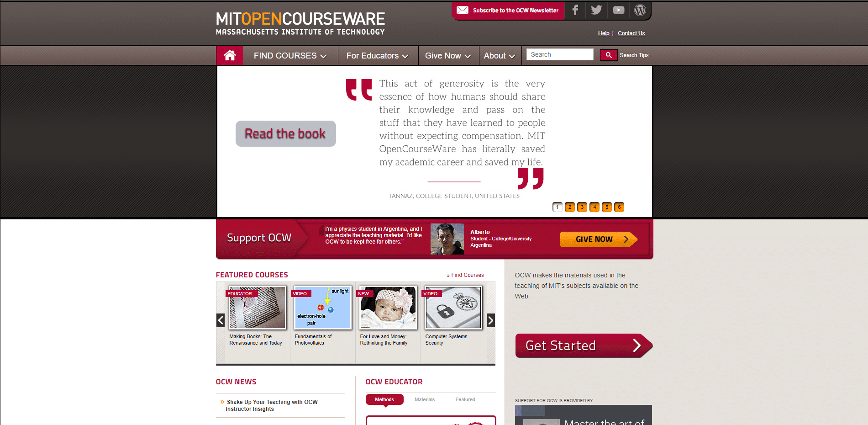The height and width of the screenshot is (425, 868).
Task: Open For Love and Money thumbnail
Action: point(388,308)
